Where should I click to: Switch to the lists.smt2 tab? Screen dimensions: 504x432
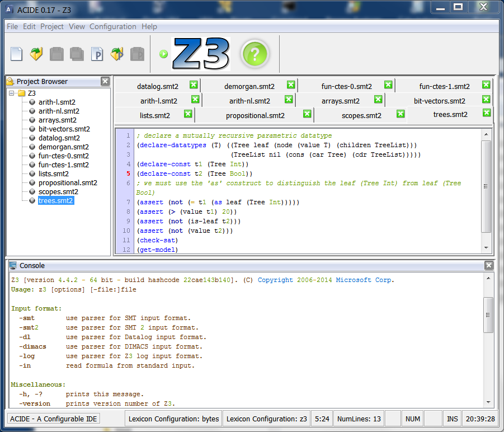click(155, 115)
